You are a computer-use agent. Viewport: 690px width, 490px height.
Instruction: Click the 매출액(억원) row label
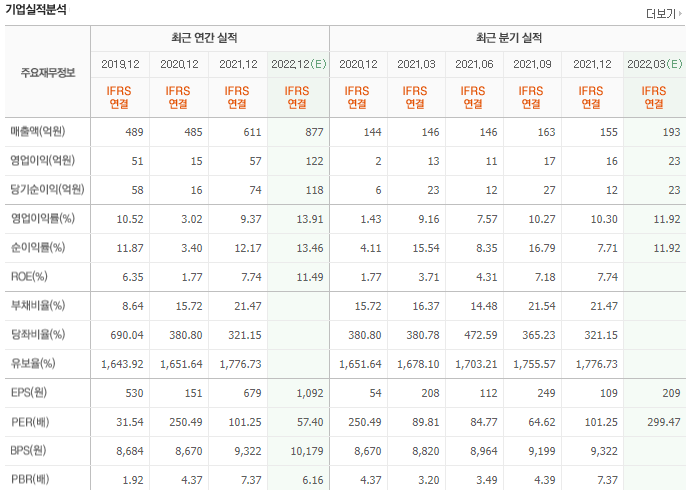[x=38, y=132]
